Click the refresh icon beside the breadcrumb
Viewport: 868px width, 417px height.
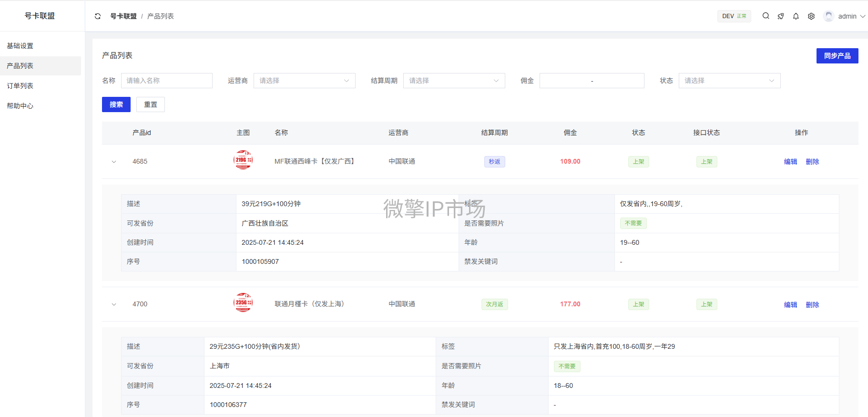[x=98, y=16]
